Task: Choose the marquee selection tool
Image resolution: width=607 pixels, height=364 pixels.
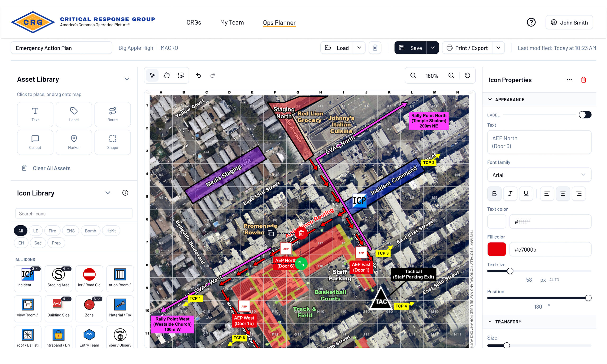Action: tap(181, 76)
